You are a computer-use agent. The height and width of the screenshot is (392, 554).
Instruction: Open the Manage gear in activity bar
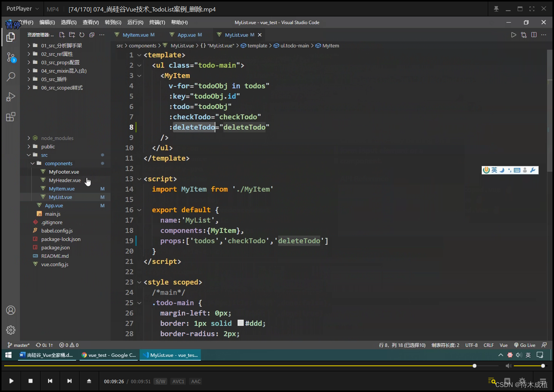click(11, 330)
